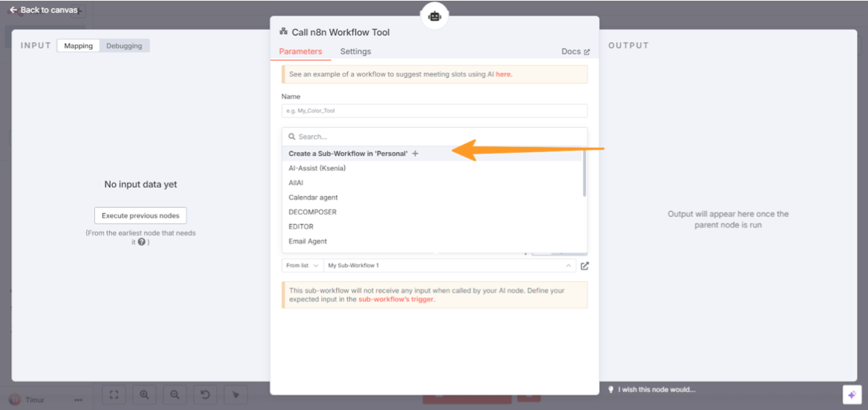
Task: Select Calendar agent from workflow list
Action: [x=313, y=198]
